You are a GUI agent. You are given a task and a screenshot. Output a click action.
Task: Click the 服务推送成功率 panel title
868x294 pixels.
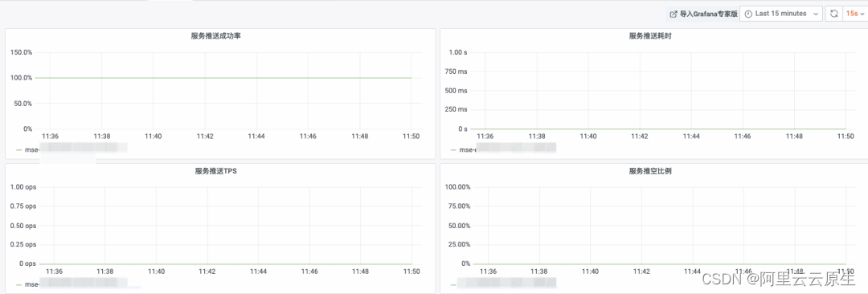click(x=216, y=36)
